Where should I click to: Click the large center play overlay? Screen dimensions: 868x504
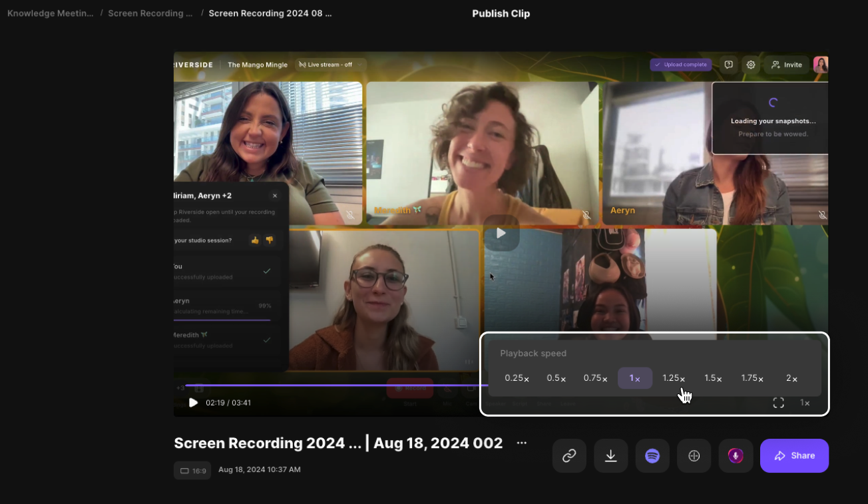(501, 233)
